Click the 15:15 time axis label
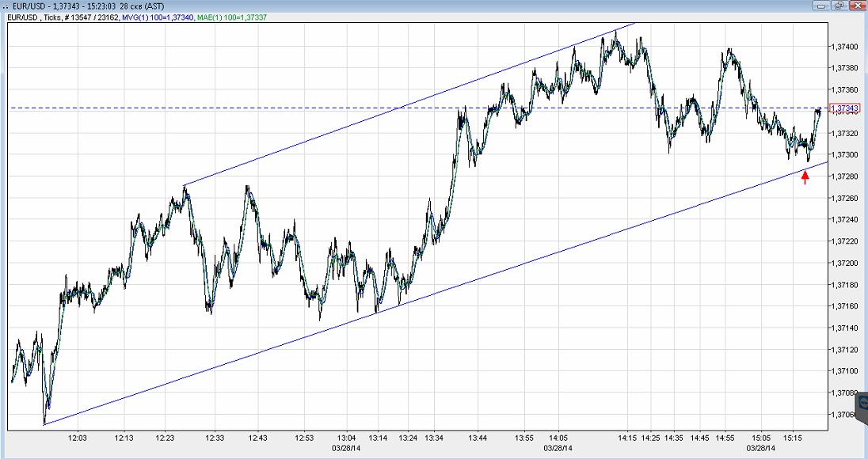The width and height of the screenshot is (868, 459). click(x=793, y=438)
